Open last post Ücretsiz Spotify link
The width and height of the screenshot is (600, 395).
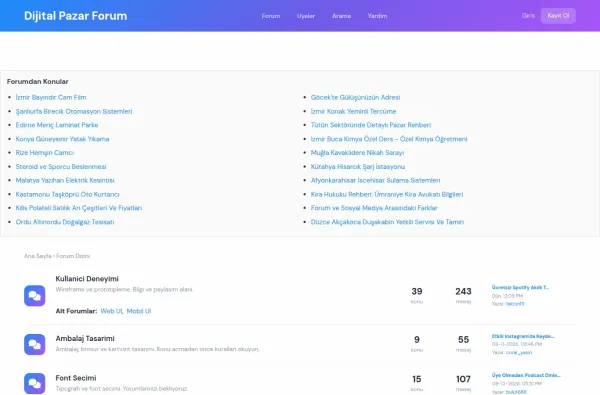click(x=520, y=287)
